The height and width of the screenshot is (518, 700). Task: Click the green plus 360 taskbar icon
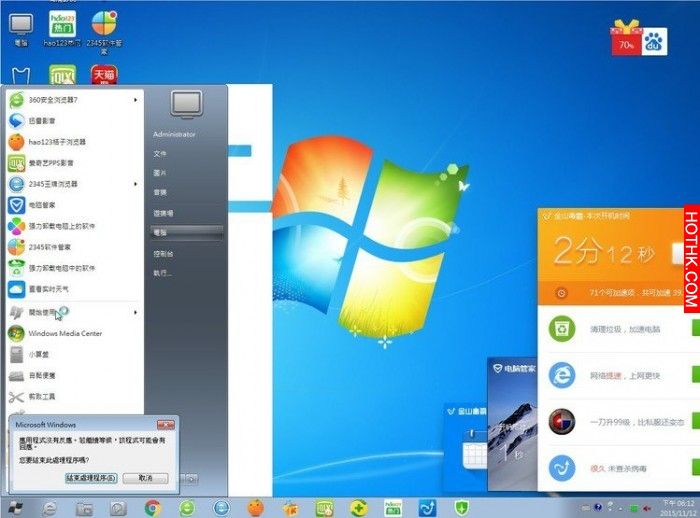coord(359,508)
